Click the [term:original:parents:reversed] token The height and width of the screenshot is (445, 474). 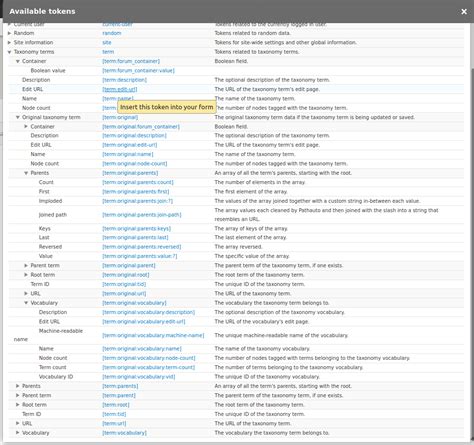click(142, 247)
